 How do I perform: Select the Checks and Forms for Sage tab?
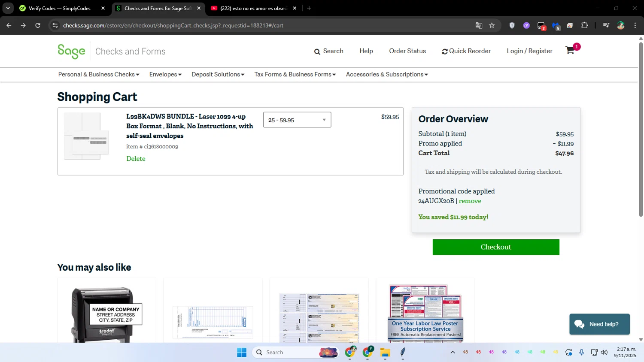click(x=158, y=8)
